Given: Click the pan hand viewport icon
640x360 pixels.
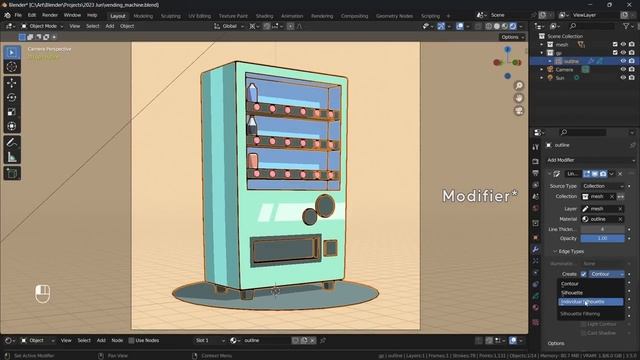Looking at the screenshot, I should coord(519,98).
